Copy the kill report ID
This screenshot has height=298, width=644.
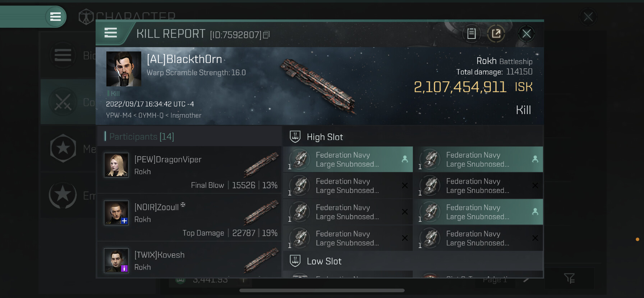pos(266,35)
